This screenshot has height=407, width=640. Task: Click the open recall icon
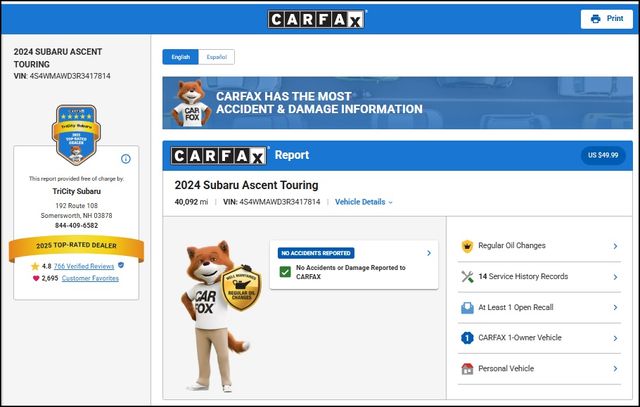pos(467,307)
